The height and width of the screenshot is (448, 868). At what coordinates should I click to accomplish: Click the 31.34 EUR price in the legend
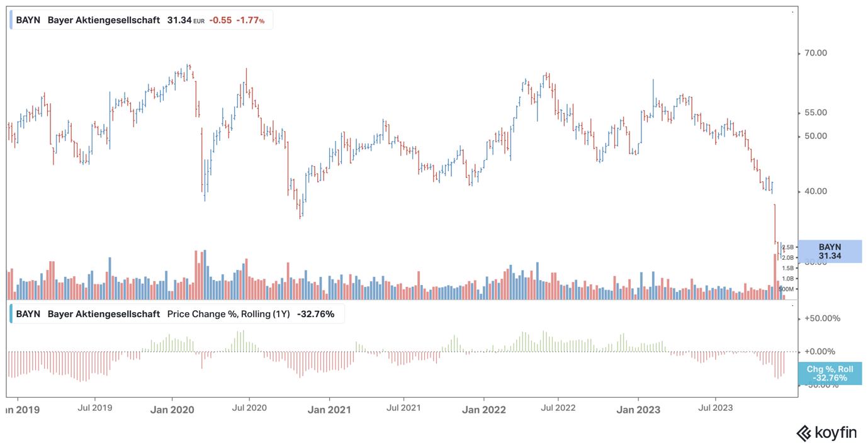[x=186, y=20]
